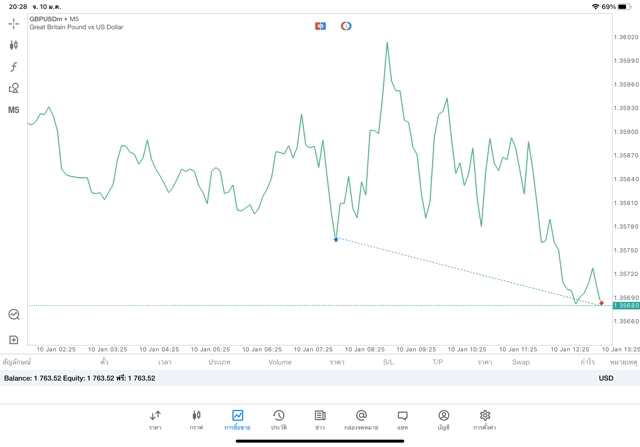The image size is (640, 447).
Task: Open the M5 timeframe selector
Action: click(x=14, y=110)
